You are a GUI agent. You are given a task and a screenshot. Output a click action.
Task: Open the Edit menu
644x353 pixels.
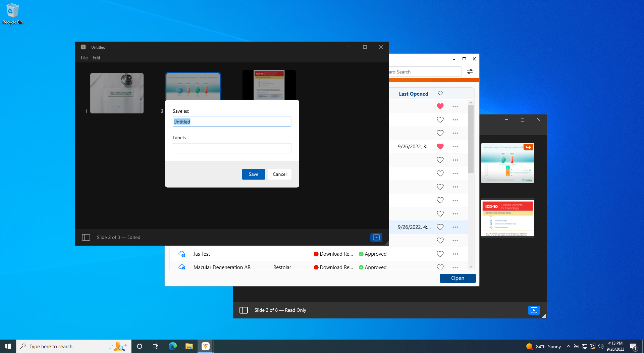[x=96, y=58]
